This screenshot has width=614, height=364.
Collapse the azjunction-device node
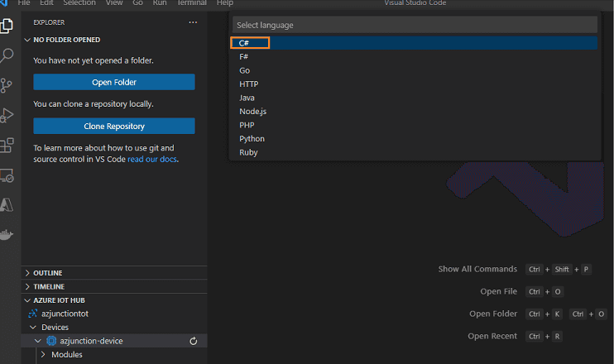coord(38,341)
